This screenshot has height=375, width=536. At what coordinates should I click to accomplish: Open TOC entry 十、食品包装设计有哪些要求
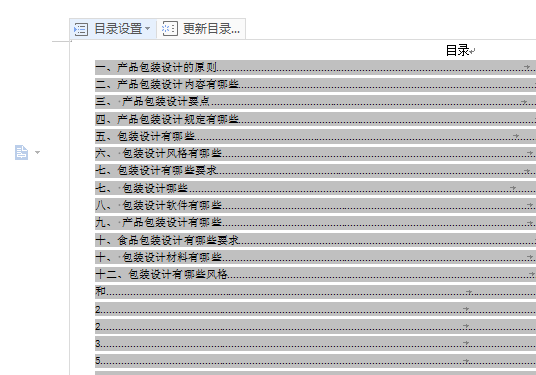point(316,240)
